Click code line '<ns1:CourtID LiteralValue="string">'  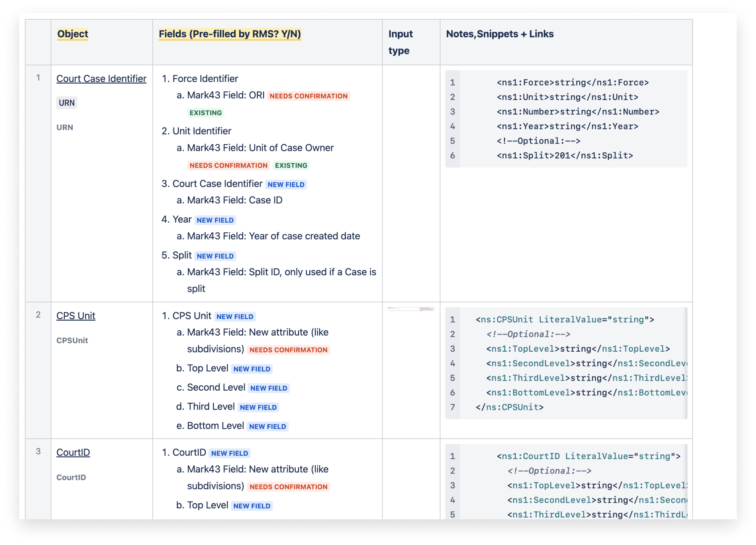pyautogui.click(x=588, y=456)
